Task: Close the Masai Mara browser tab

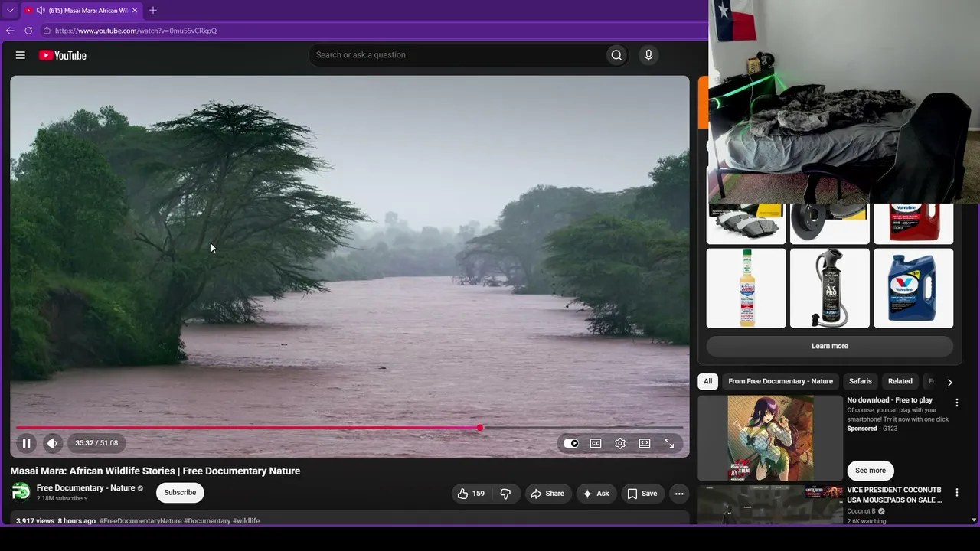Action: [135, 11]
